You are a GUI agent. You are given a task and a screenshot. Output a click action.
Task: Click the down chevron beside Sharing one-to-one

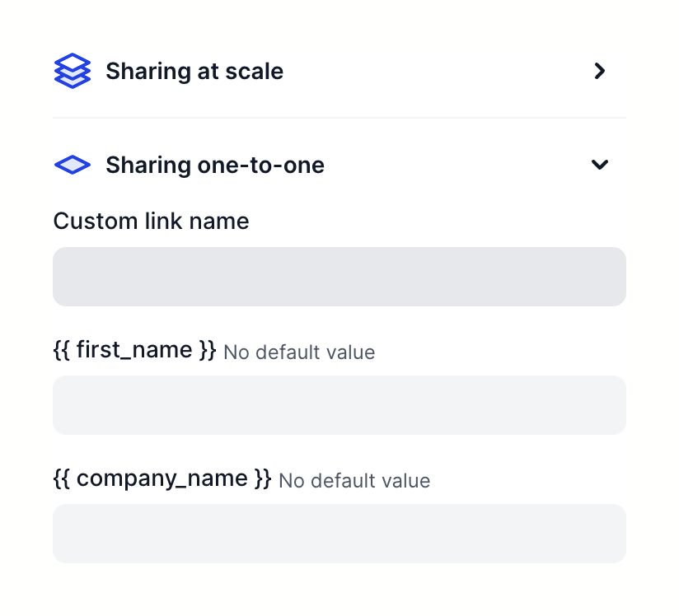pyautogui.click(x=600, y=165)
